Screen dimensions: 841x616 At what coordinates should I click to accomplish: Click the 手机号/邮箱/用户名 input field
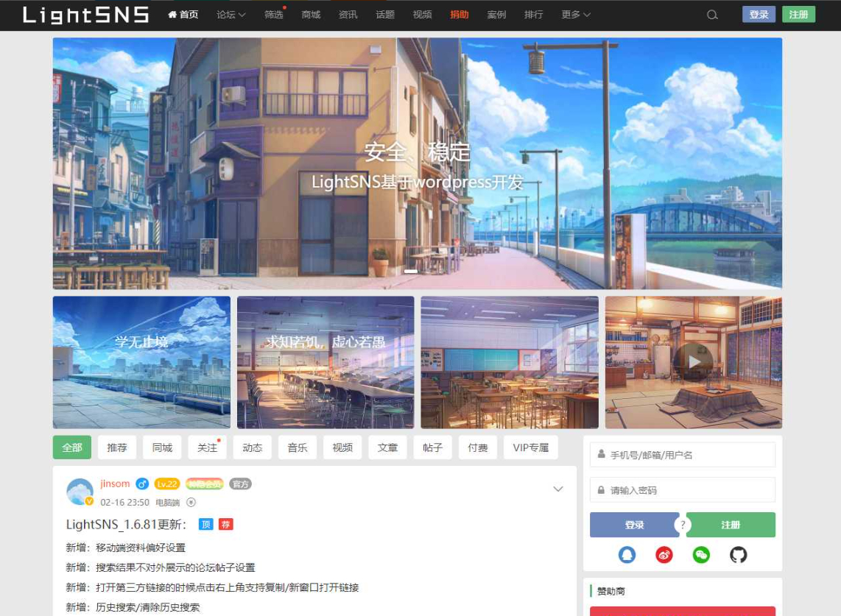[682, 455]
